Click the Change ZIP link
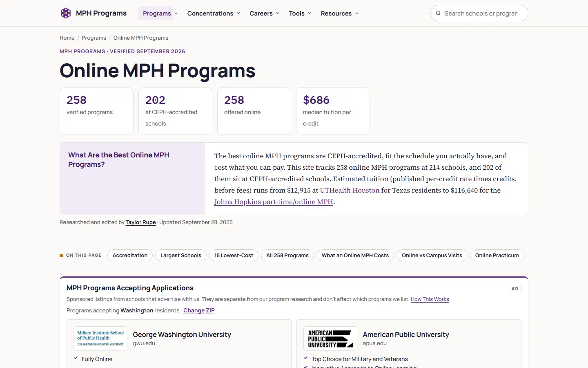Screen dimensions: 588x368 point(199,311)
